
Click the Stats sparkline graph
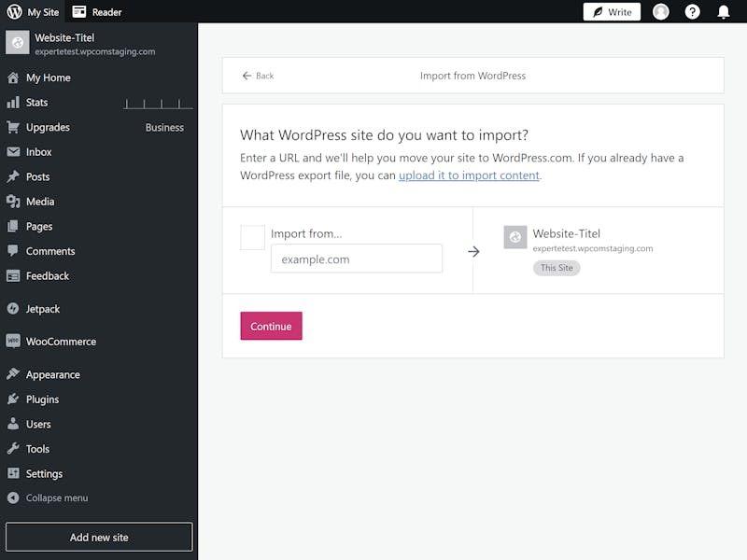pos(158,105)
